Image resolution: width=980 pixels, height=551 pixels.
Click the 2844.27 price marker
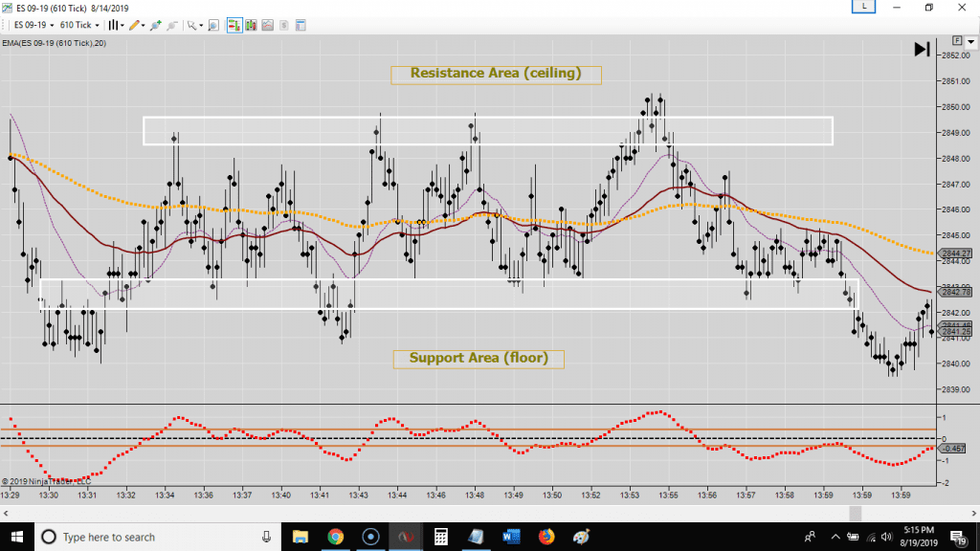click(x=956, y=253)
